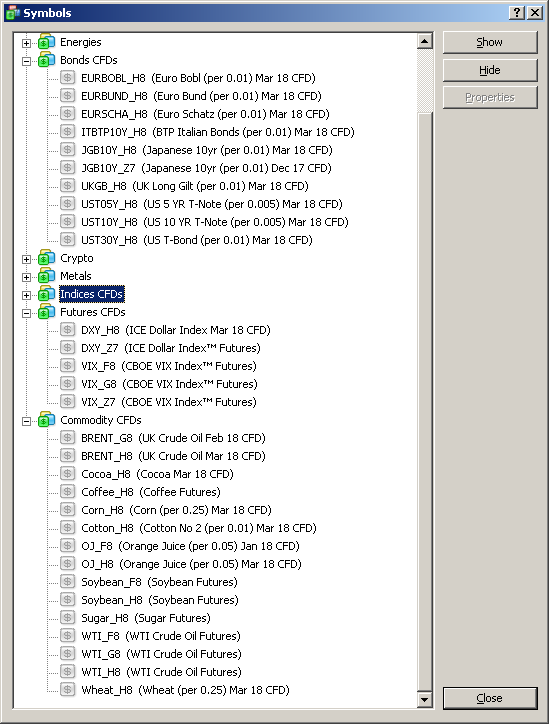This screenshot has width=549, height=724.
Task: Click the dollar icon beside WTI_G8
Action: [67, 654]
